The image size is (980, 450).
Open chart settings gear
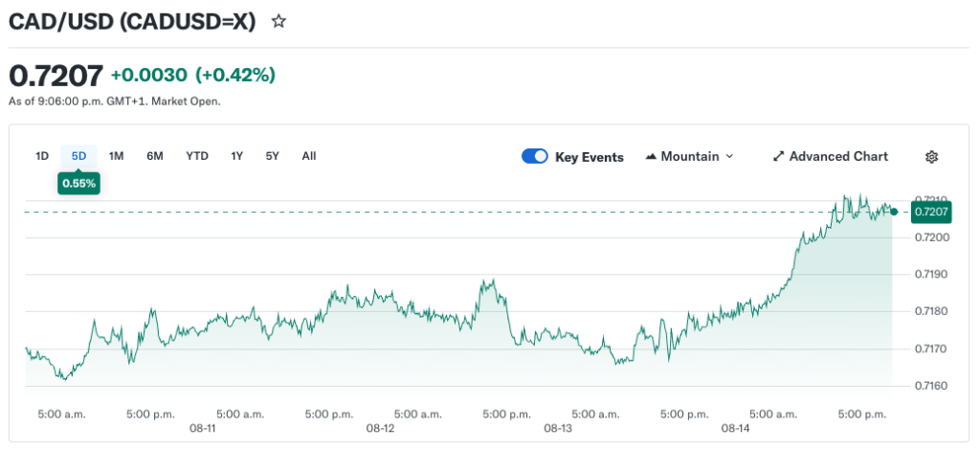931,157
